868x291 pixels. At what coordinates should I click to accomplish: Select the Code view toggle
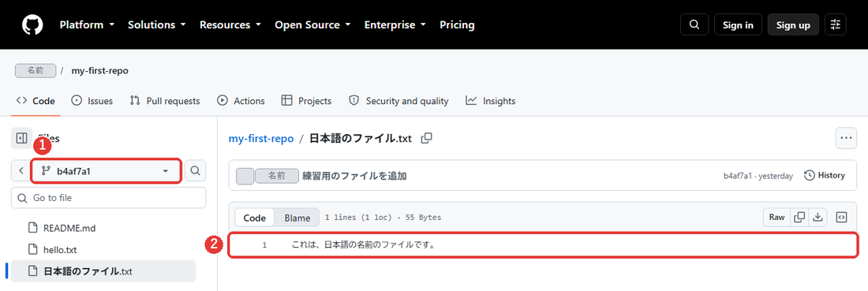(x=255, y=218)
